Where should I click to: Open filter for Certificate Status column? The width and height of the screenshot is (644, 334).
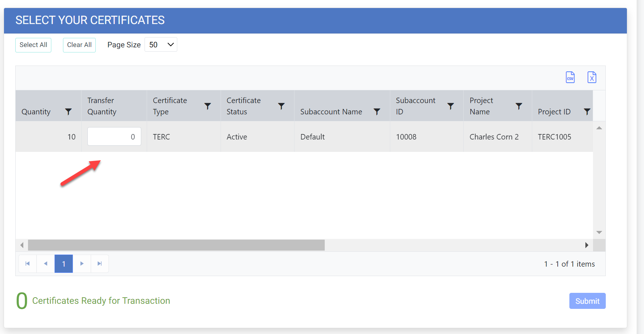click(x=281, y=106)
